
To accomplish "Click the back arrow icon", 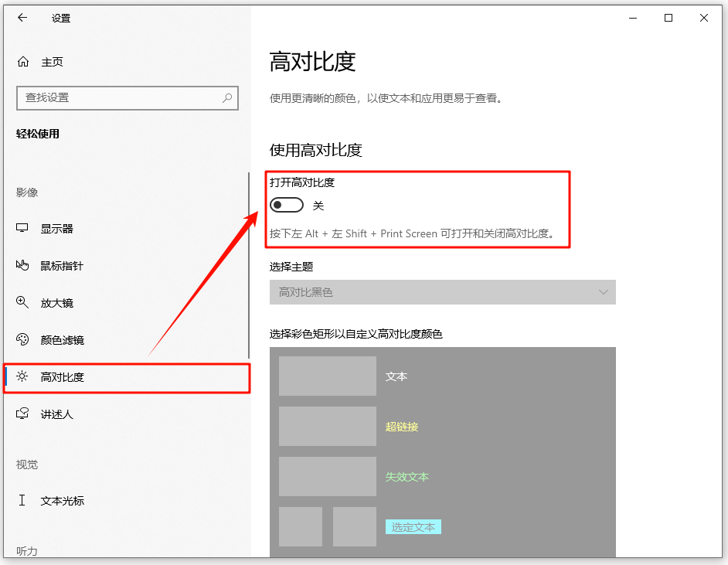I will 22,18.
